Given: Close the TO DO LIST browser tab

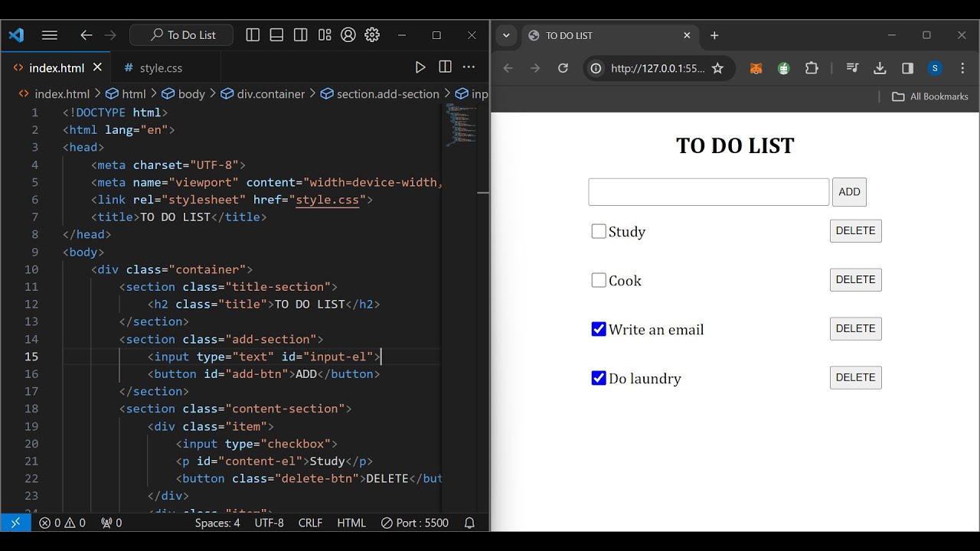Looking at the screenshot, I should 687,35.
